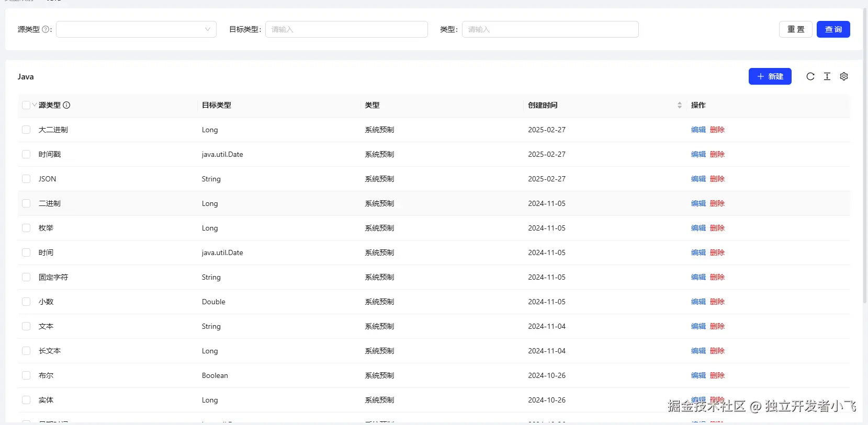Check the 小数 row checkbox
868x425 pixels.
pos(26,302)
